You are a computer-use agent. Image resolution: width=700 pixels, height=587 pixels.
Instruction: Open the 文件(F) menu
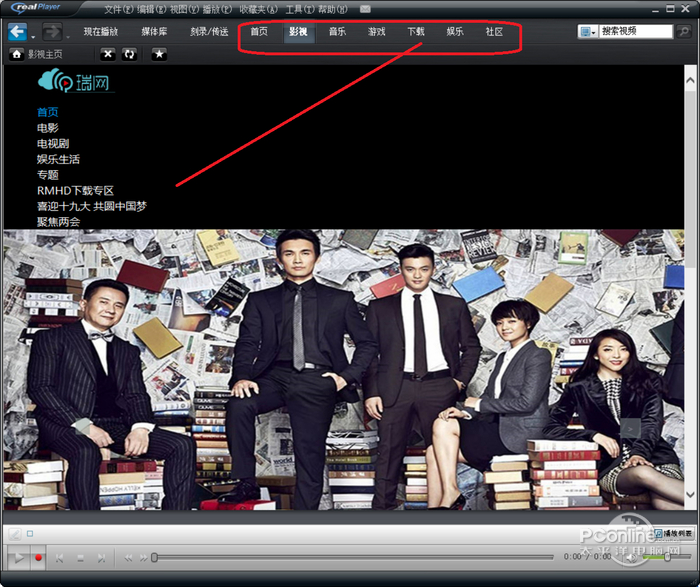point(119,9)
